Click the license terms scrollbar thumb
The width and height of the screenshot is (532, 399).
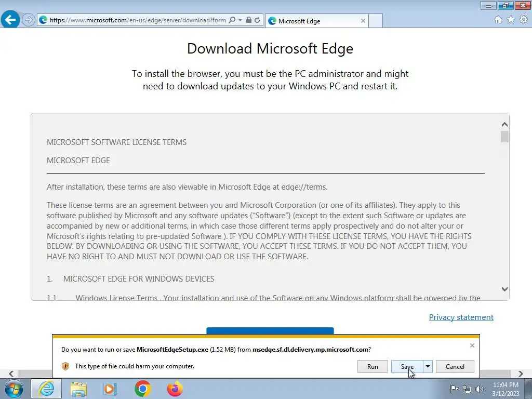[x=504, y=137]
